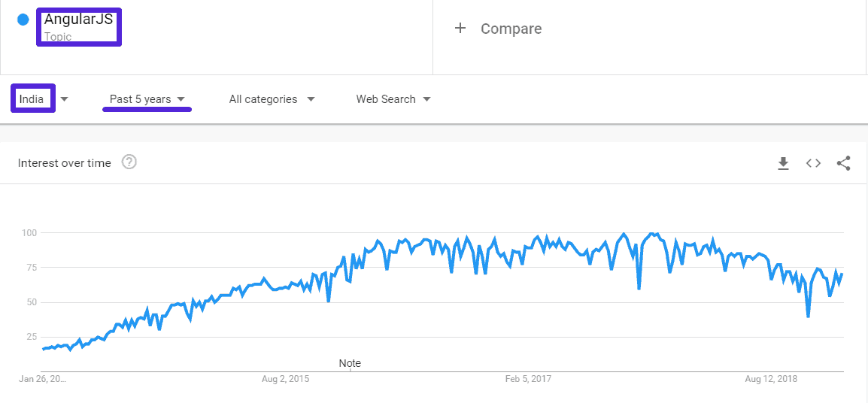
Task: Click the Feb 5, 2017 axis date
Action: tap(528, 379)
